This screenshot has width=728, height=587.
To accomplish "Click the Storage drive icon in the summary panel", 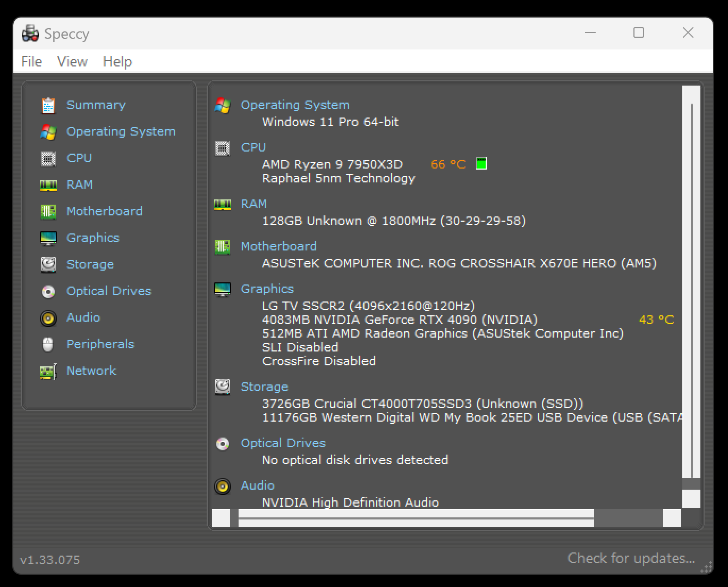I will (223, 387).
